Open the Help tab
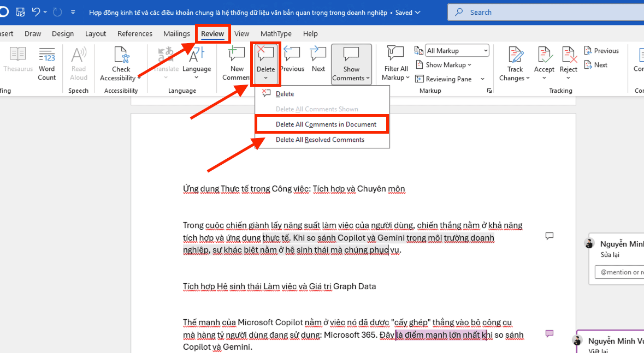Screen dimensions: 644x353 pos(310,34)
